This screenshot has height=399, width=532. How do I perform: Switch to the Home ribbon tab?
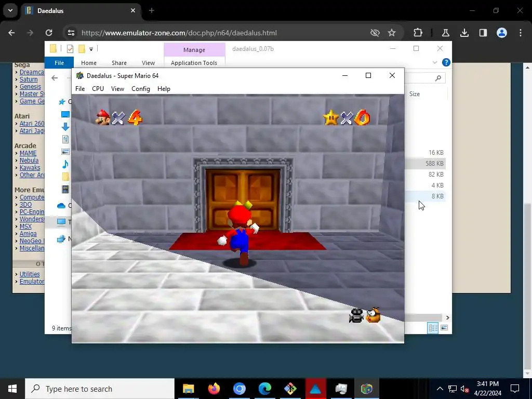pyautogui.click(x=88, y=63)
